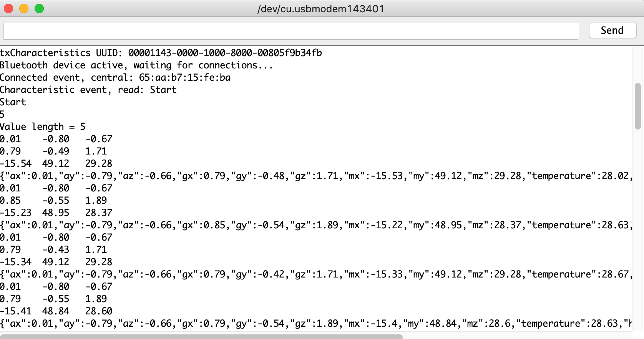Click the vertical scrollbar thumb
Viewport: 644px width, 339px height.
point(638,106)
